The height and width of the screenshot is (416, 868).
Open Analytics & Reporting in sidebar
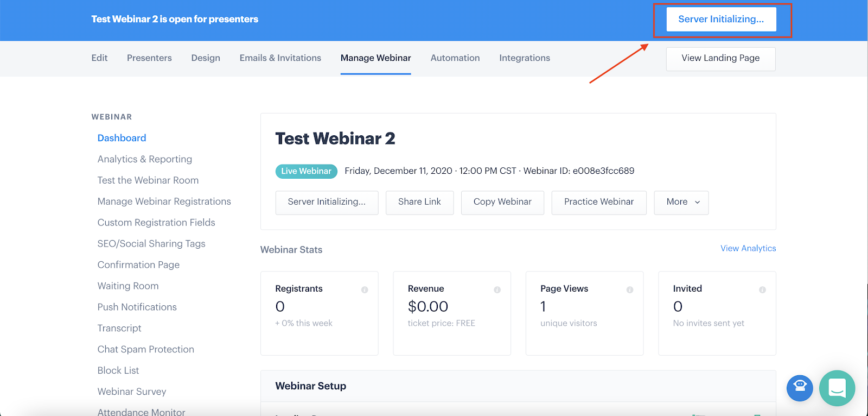[x=145, y=159]
